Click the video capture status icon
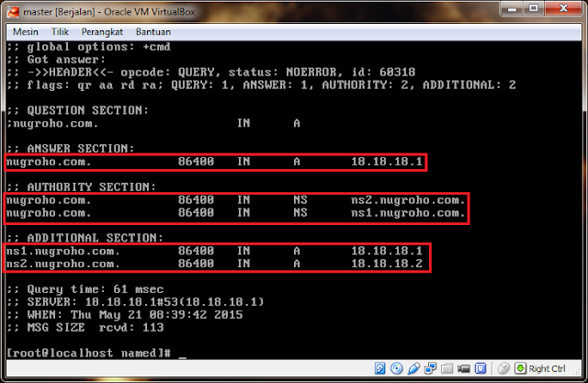 [463, 369]
